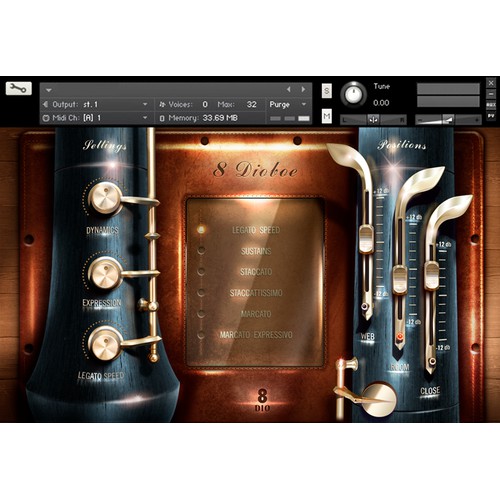Mute the instrument with the M button
The image size is (500, 500).
point(327,116)
